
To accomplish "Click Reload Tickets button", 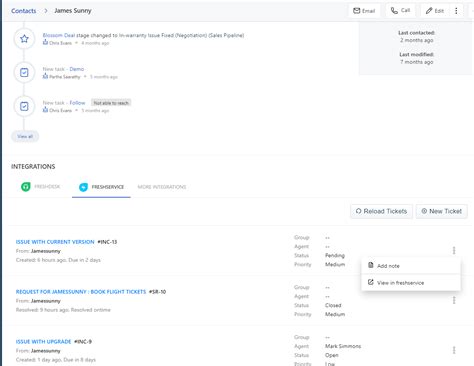I will [381, 211].
